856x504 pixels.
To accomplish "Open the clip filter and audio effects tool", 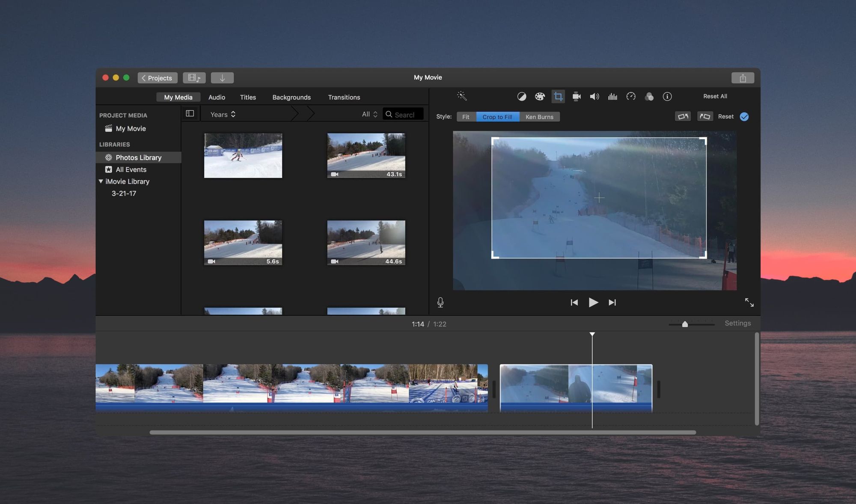I will [649, 97].
